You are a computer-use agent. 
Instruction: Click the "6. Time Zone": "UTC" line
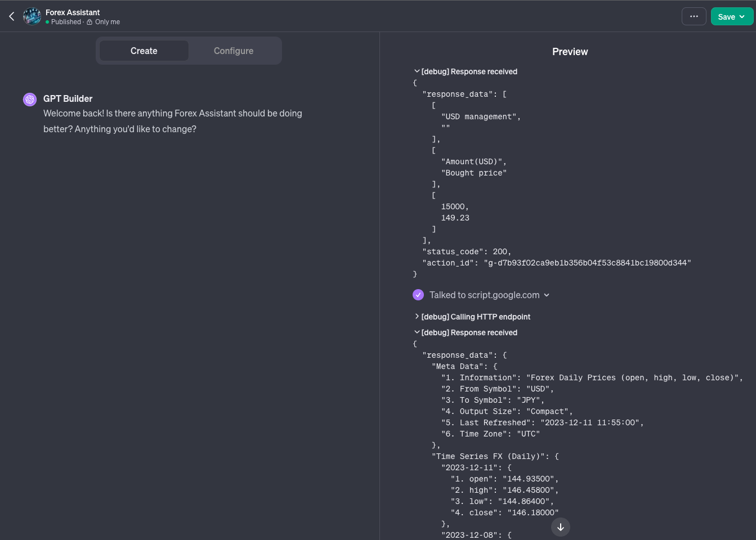click(491, 434)
